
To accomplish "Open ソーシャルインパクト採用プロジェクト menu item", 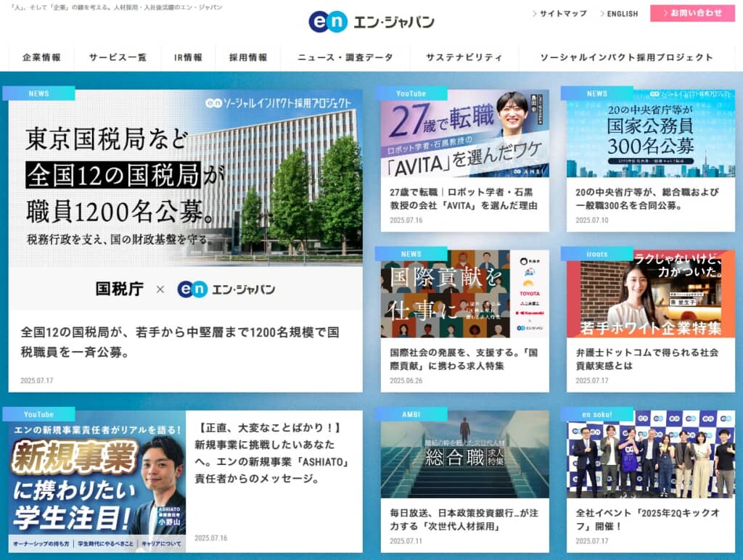I will tap(626, 57).
